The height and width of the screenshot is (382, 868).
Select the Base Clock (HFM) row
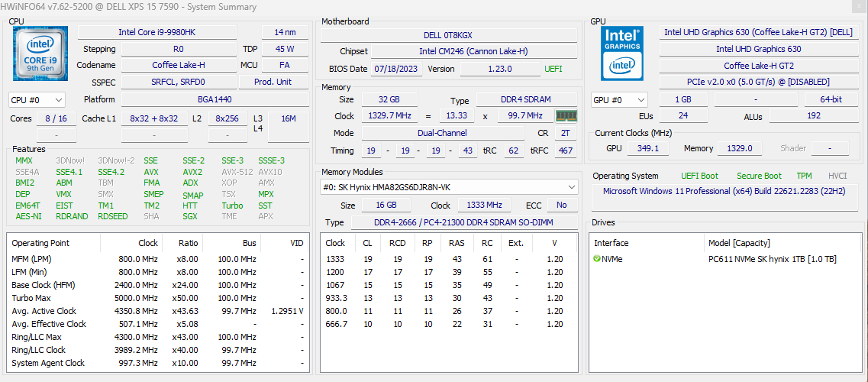point(157,285)
